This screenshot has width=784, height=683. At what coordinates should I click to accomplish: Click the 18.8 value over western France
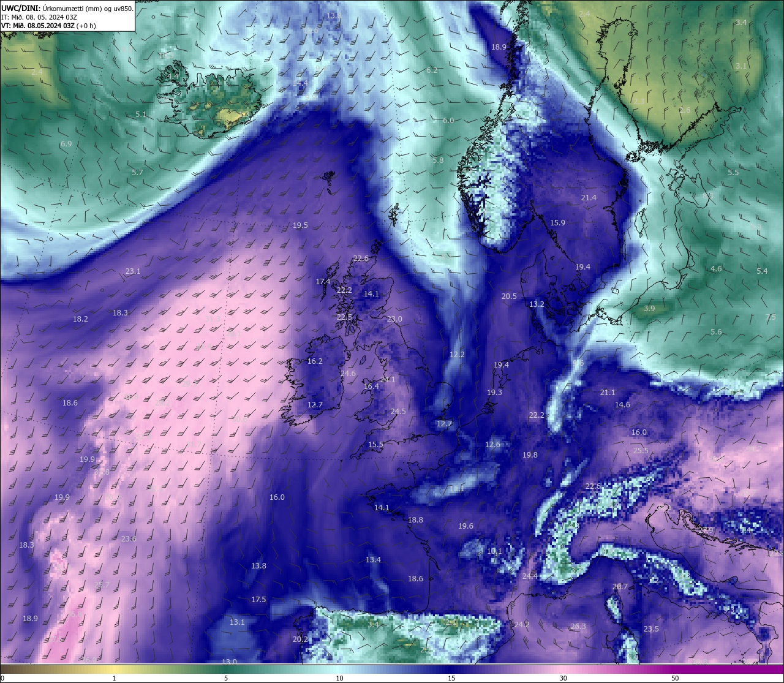click(415, 520)
